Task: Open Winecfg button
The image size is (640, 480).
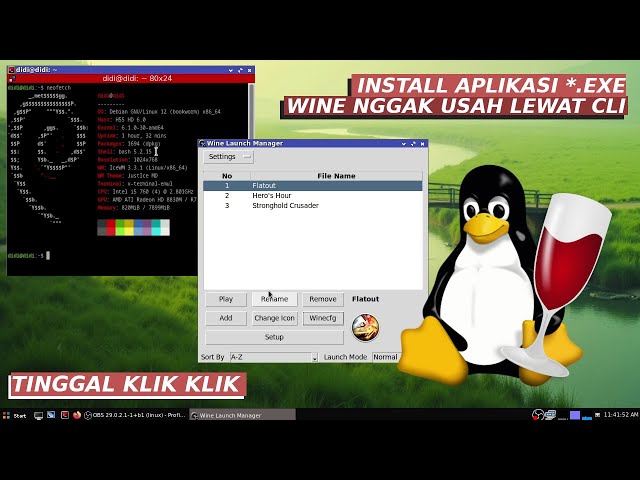Action: (323, 318)
